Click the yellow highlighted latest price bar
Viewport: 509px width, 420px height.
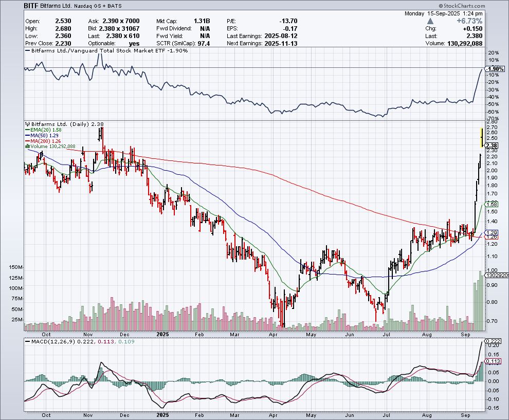[x=482, y=138]
